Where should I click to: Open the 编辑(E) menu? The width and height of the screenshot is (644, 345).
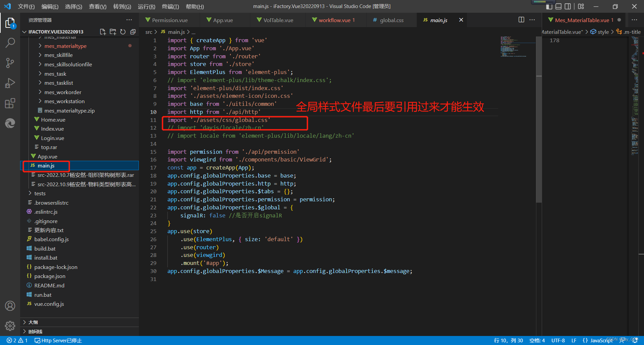[50, 6]
